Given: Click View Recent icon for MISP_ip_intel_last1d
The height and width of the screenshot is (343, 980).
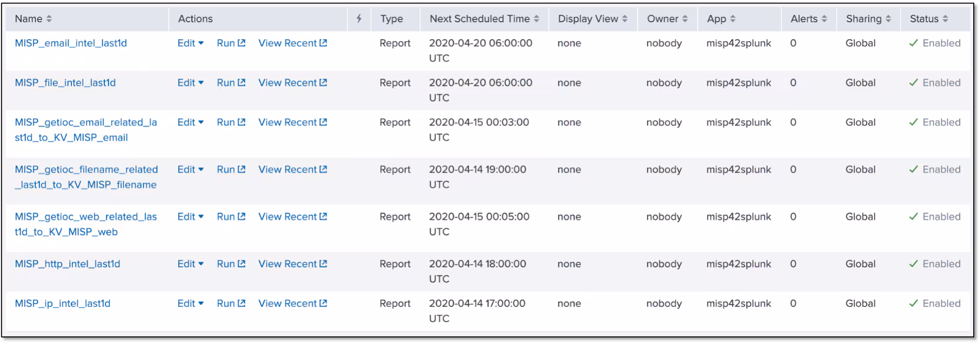Looking at the screenshot, I should click(323, 303).
